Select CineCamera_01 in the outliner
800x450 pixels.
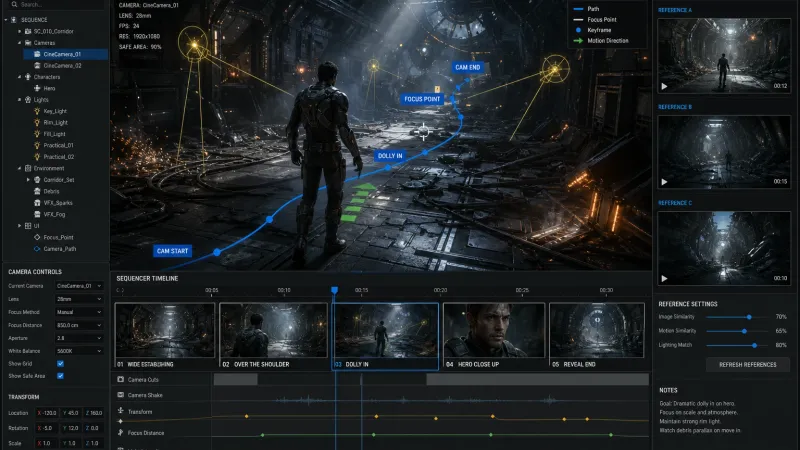click(x=65, y=54)
